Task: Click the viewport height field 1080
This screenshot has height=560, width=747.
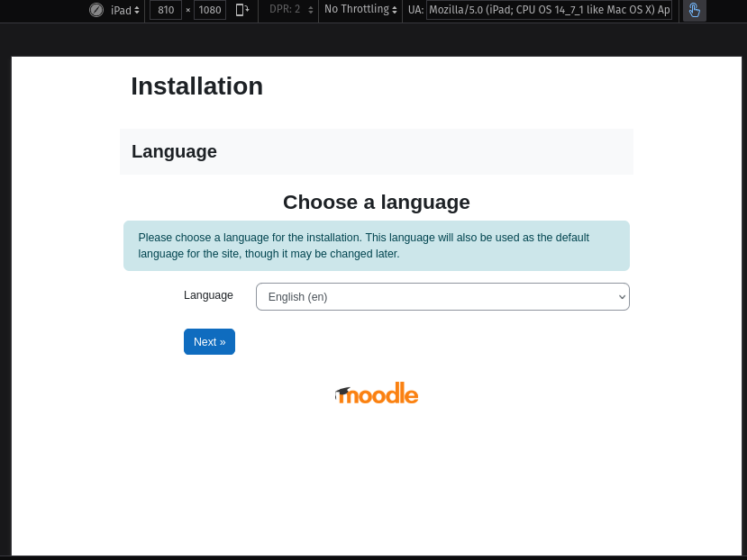Action: point(210,10)
